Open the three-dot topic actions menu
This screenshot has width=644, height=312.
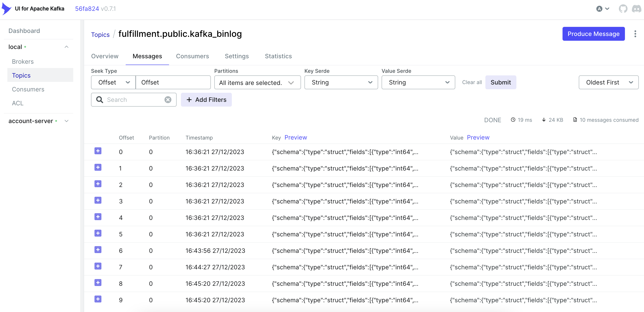click(x=635, y=34)
